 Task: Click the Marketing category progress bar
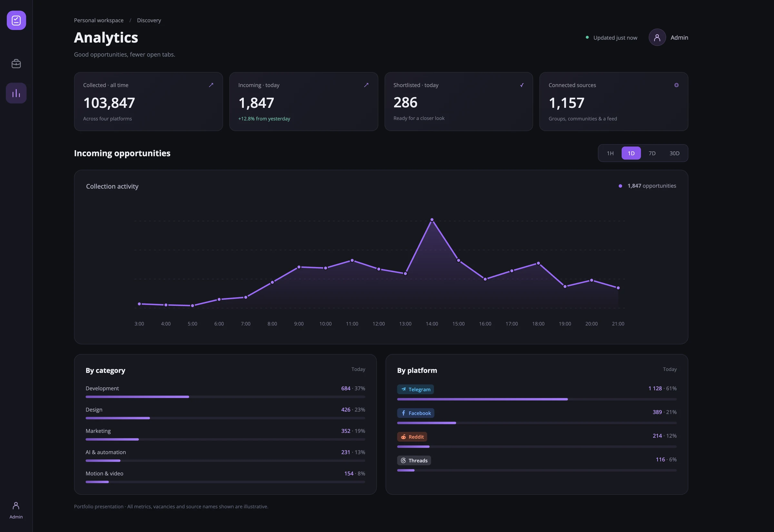225,439
